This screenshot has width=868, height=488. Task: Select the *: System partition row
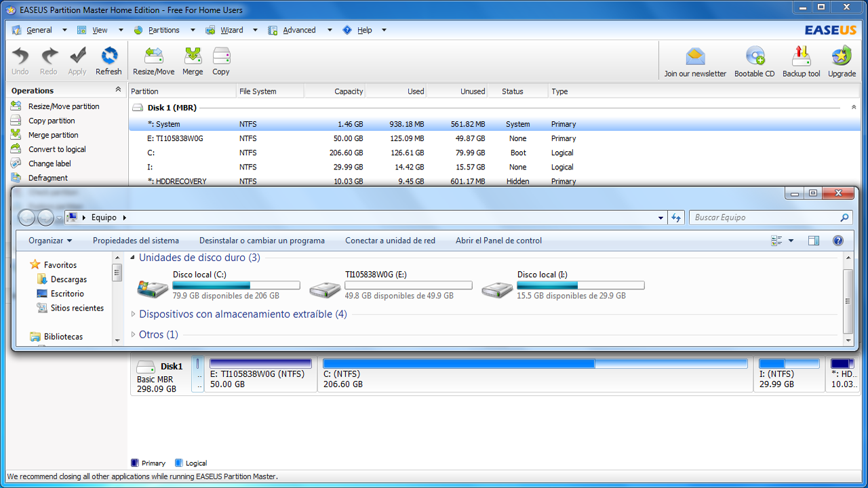point(494,124)
